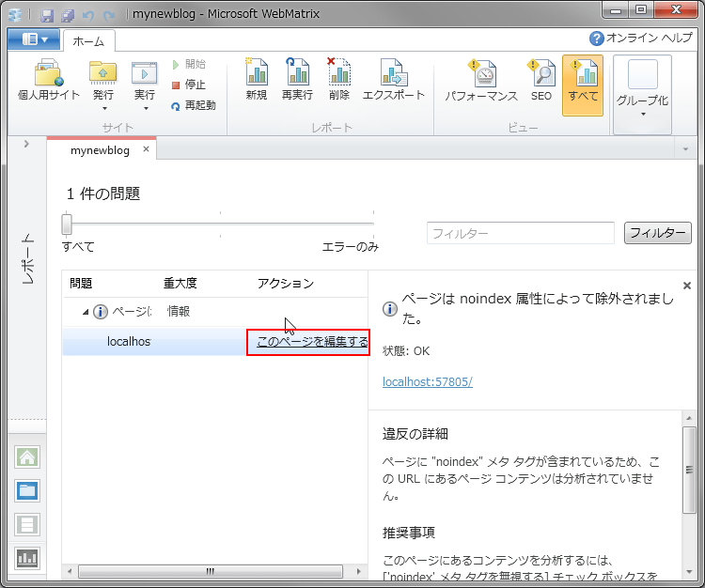Select the ホーム ribbon tab
The height and width of the screenshot is (588, 705).
pos(88,41)
